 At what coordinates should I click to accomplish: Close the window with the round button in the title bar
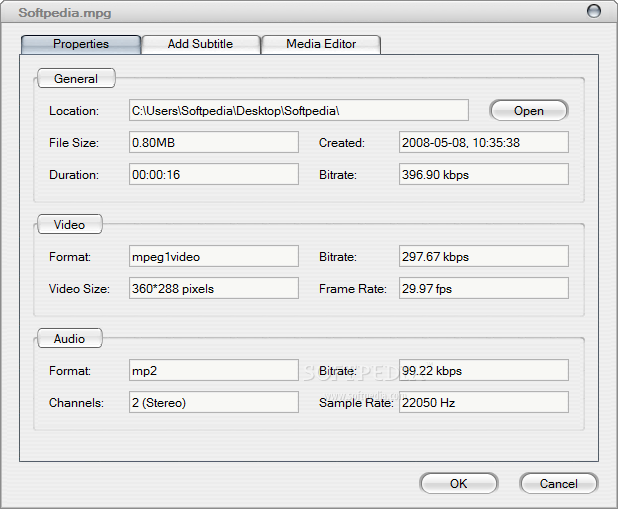point(594,11)
